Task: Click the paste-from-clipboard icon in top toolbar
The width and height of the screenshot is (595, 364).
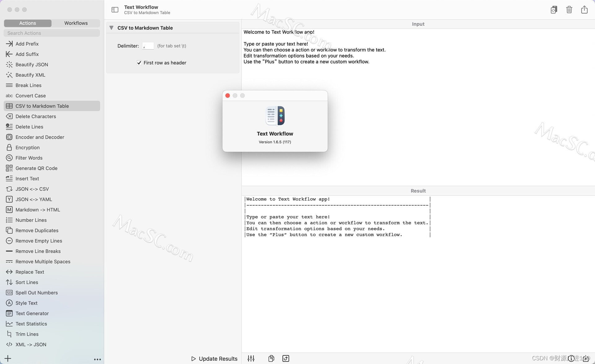Action: tap(554, 10)
